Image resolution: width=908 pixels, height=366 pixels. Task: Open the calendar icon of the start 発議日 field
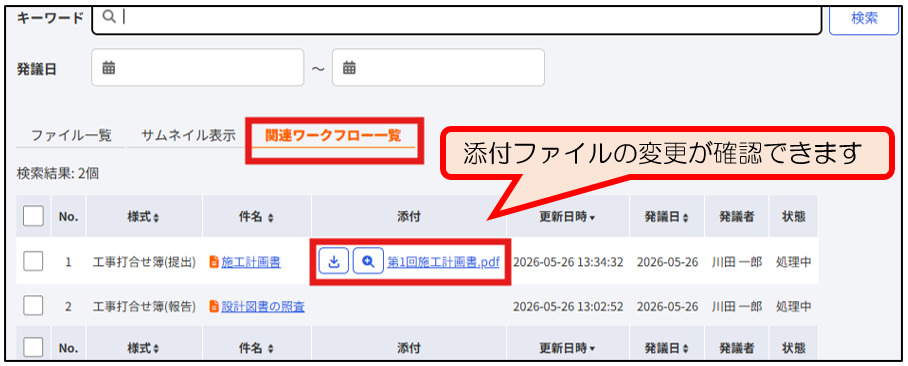pos(109,68)
